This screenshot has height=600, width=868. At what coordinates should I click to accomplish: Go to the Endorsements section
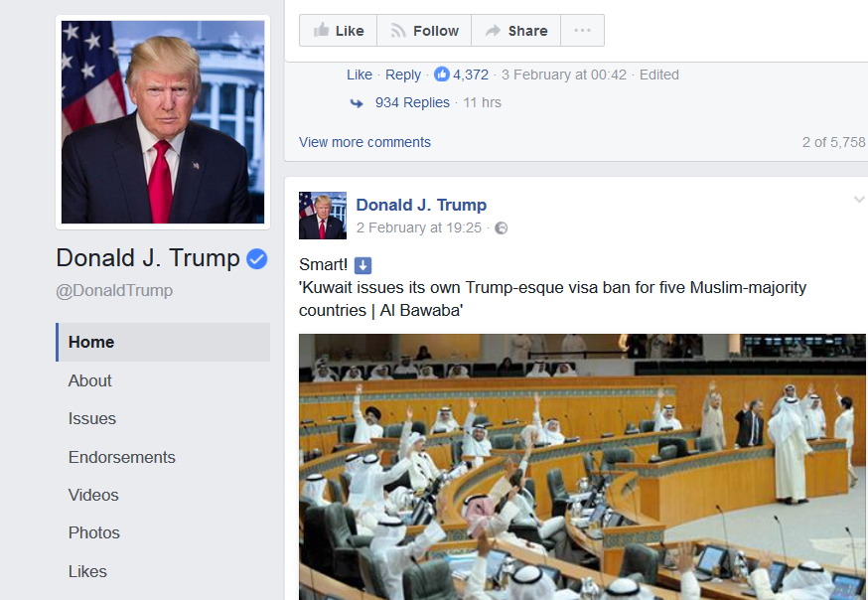(122, 457)
